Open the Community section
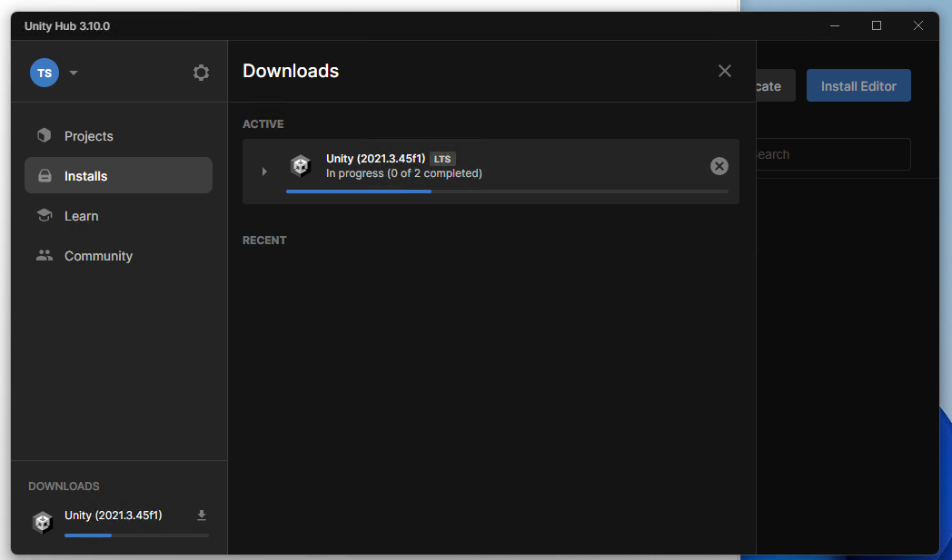The width and height of the screenshot is (952, 560). pos(118,256)
